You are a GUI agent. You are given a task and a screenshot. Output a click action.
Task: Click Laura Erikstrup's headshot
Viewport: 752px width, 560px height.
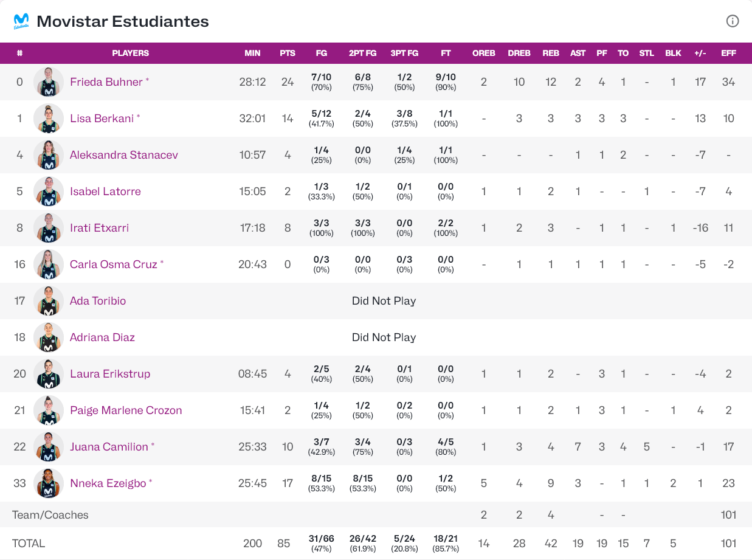(49, 374)
